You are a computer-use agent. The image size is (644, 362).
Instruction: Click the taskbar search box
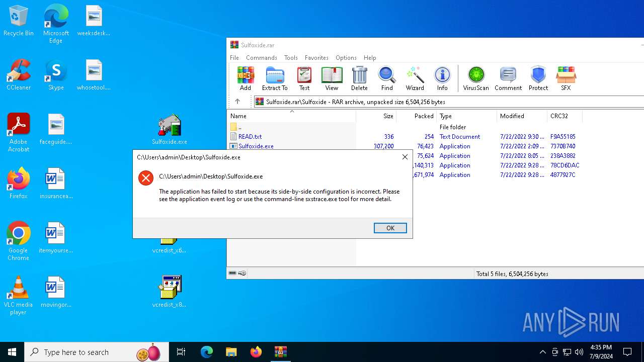click(97, 352)
